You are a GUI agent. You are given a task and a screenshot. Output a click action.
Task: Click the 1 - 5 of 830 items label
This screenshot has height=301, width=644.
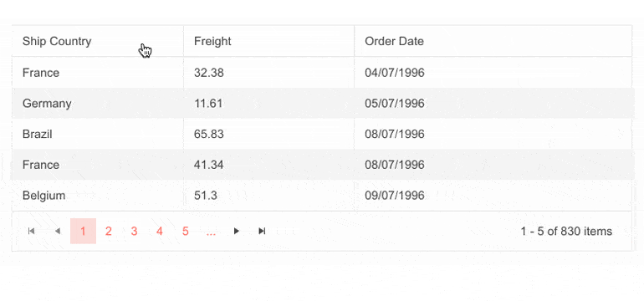click(x=566, y=232)
